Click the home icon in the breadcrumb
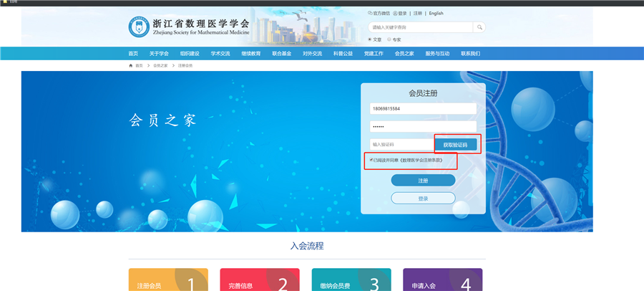 coord(130,65)
